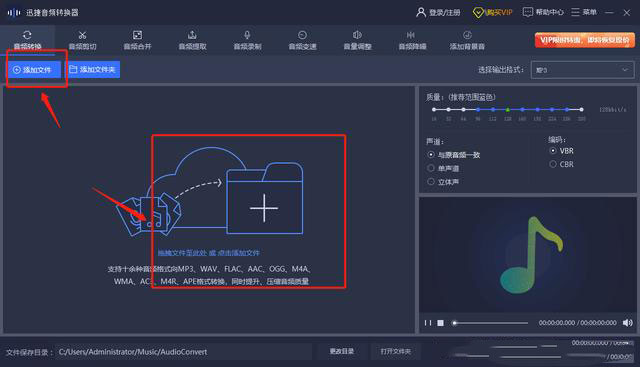The image size is (640, 367).
Task: Open the 音频录制 microphone tool
Action: coord(247,40)
